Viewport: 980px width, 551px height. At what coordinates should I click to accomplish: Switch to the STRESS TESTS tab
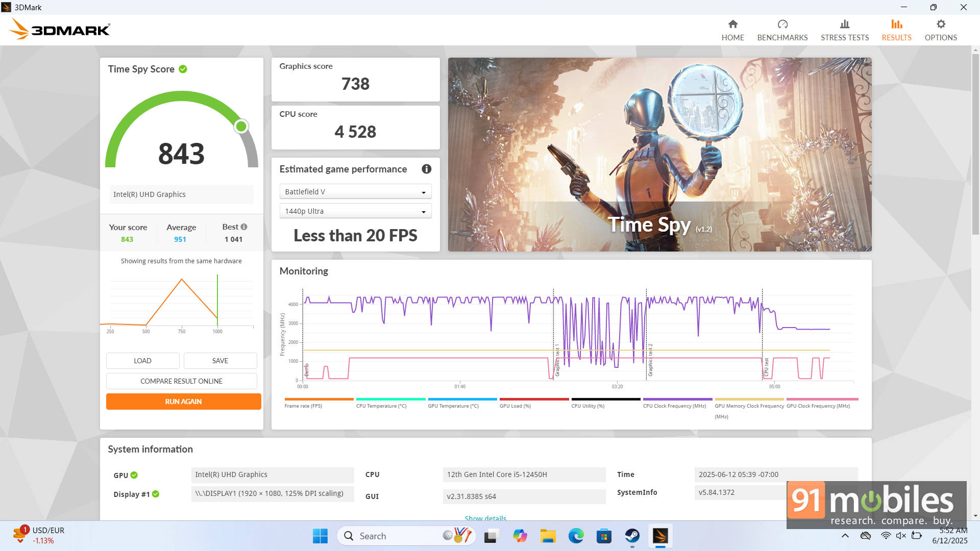(844, 31)
